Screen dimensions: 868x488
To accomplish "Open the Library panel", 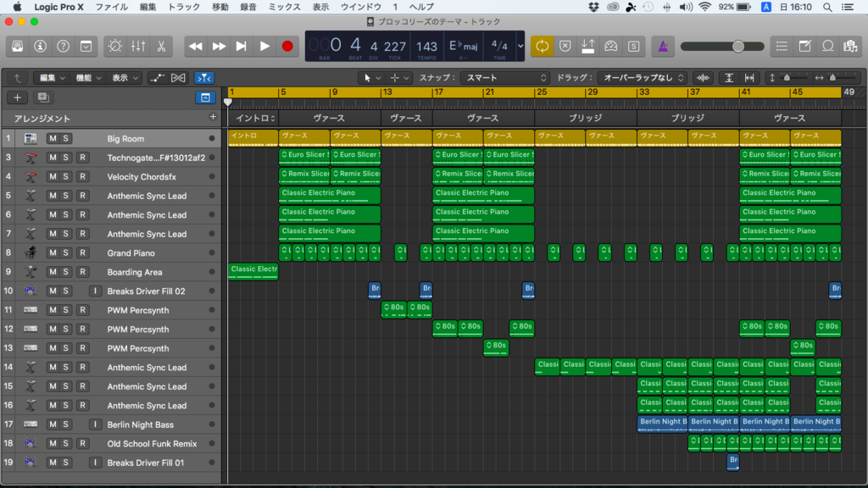I will coord(17,47).
